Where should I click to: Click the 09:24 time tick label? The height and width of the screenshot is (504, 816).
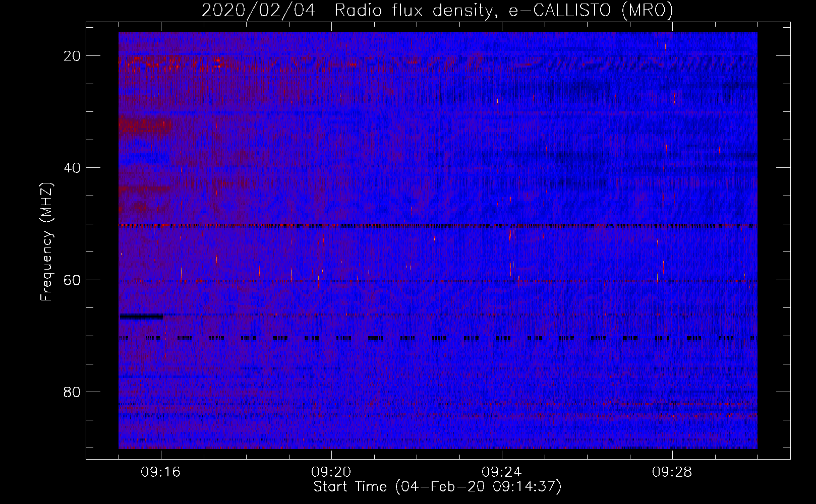(x=502, y=472)
